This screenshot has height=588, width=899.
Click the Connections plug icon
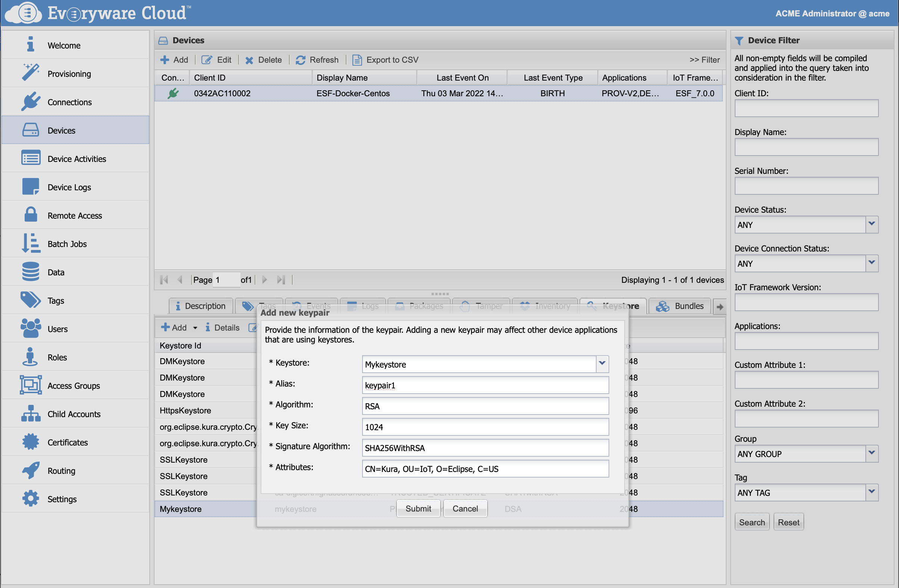pos(31,101)
